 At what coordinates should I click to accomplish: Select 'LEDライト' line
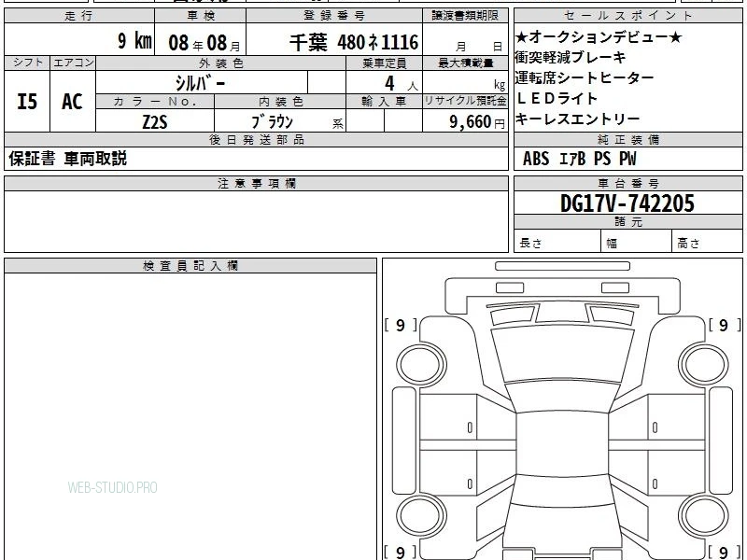pyautogui.click(x=557, y=98)
